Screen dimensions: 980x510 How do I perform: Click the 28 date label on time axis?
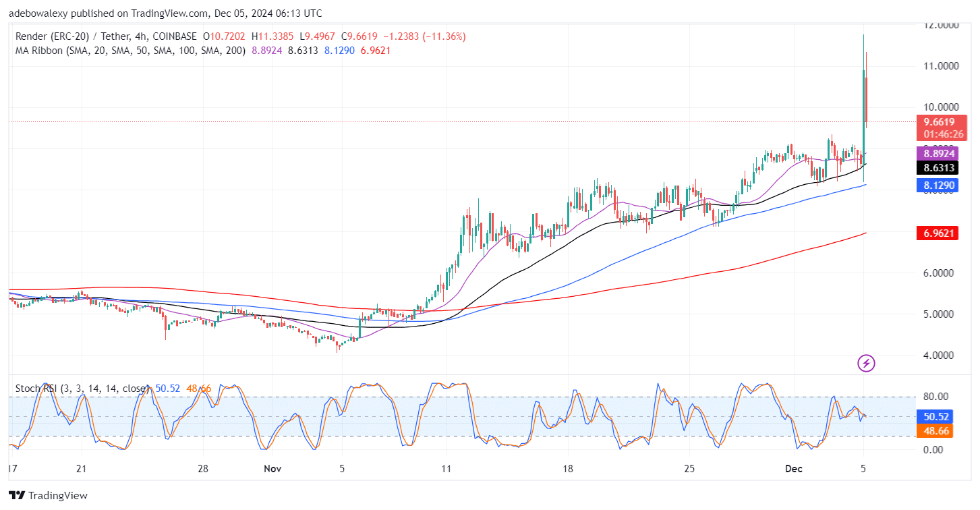(204, 468)
